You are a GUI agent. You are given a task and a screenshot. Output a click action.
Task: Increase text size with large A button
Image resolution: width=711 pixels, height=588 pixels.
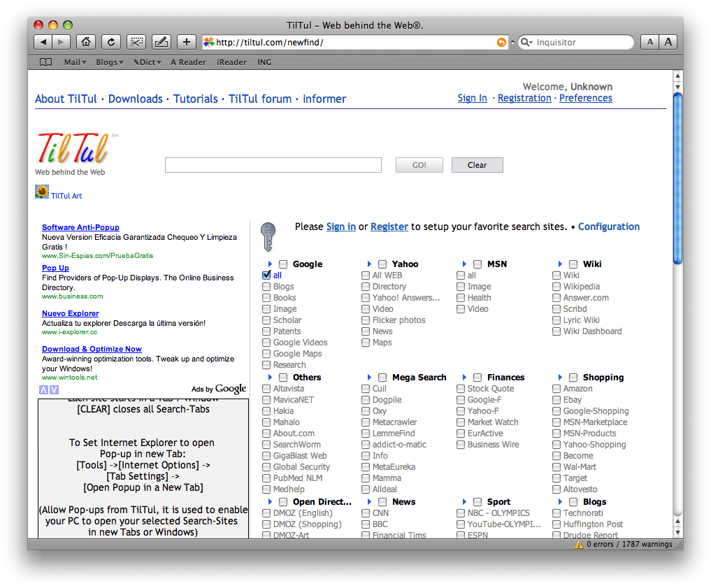click(668, 42)
